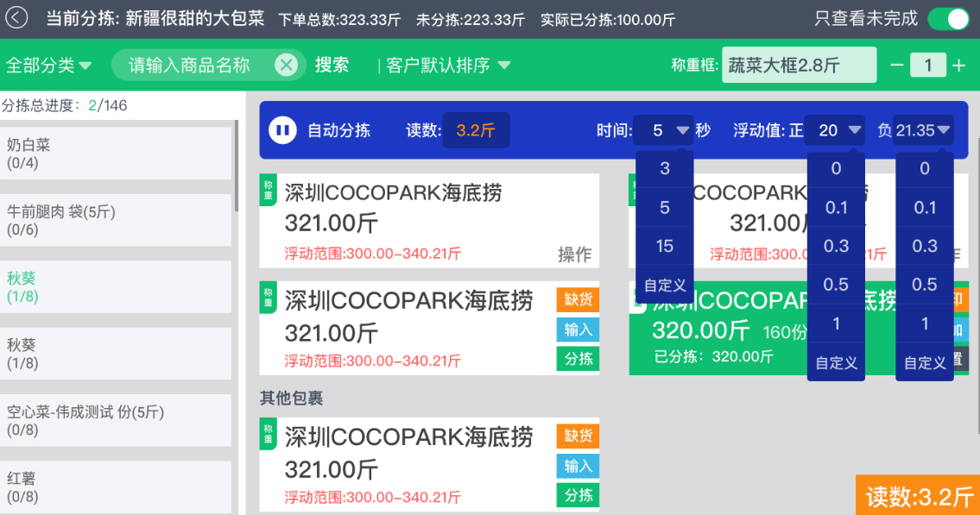Select 0.5 in negative float menu

(925, 285)
